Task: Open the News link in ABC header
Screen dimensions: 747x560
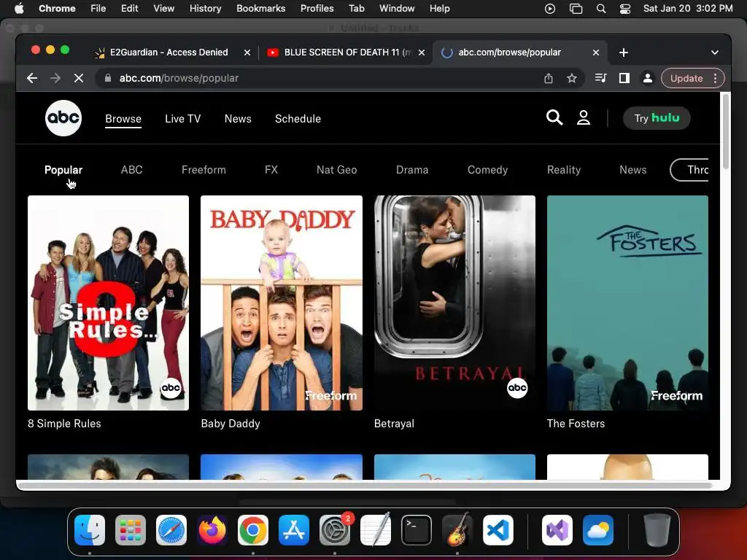Action: (238, 119)
